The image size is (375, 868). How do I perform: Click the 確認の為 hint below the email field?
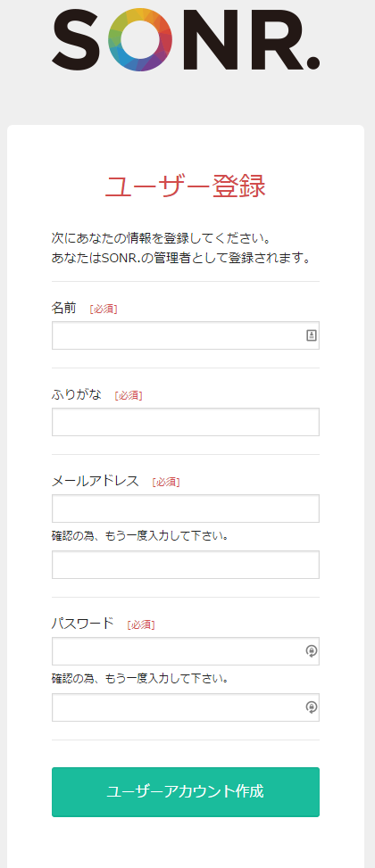[x=140, y=536]
